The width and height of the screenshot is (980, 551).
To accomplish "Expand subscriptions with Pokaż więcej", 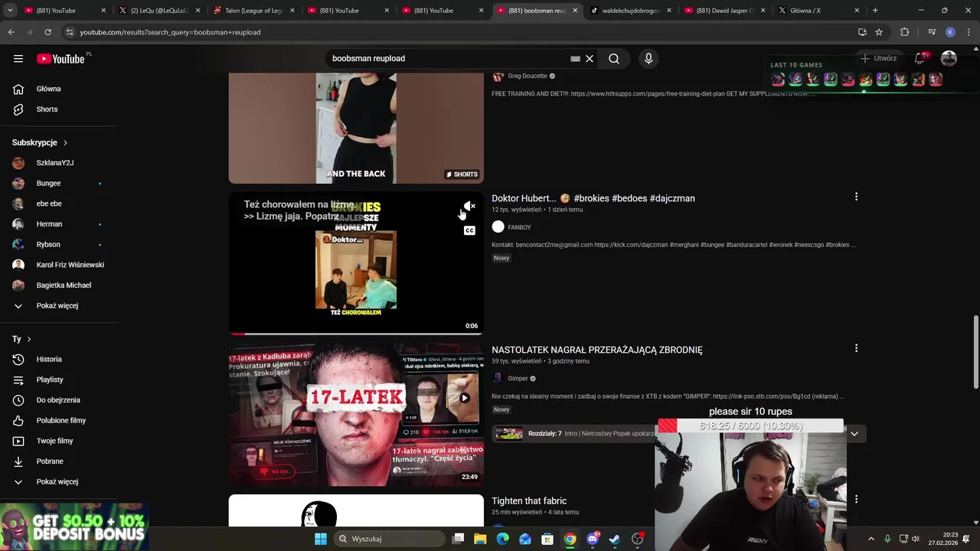I will pyautogui.click(x=58, y=306).
